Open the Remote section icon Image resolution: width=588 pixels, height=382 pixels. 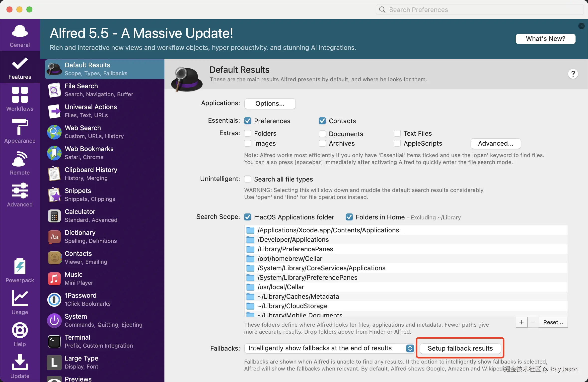click(20, 159)
